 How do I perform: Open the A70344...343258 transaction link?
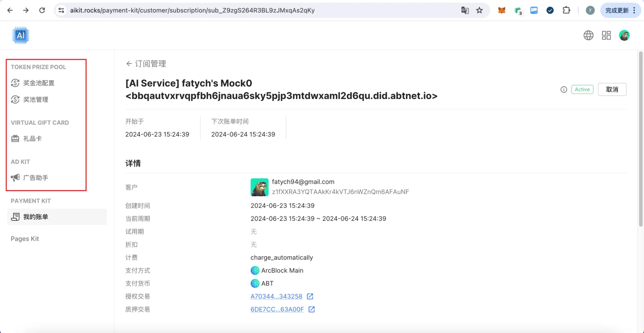[x=276, y=296]
